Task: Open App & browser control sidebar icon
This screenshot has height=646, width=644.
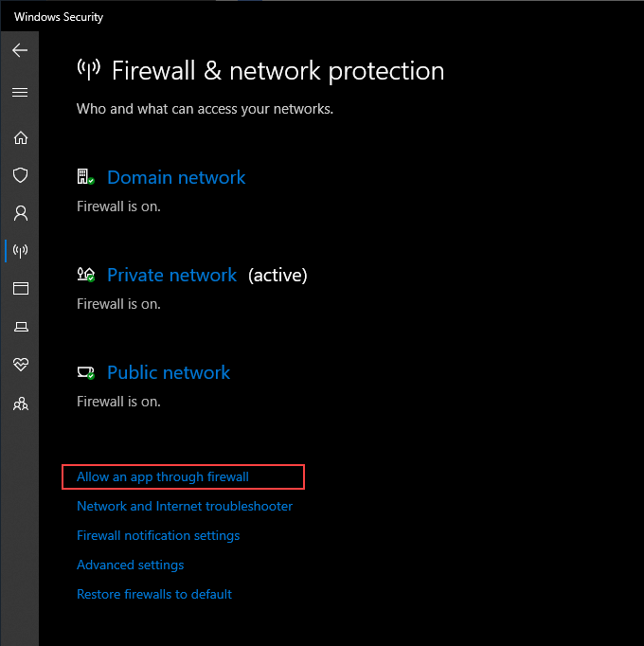Action: click(20, 289)
